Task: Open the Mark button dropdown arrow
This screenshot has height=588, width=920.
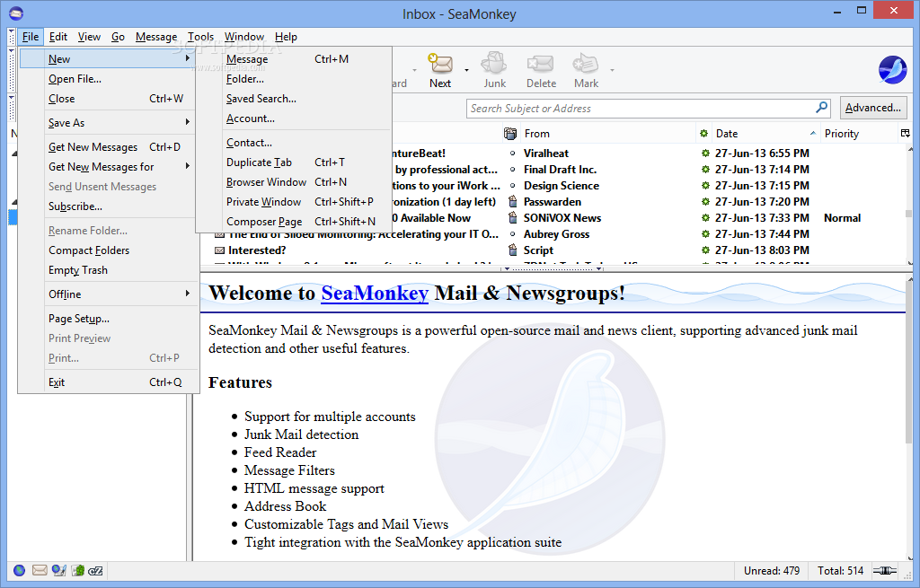Action: (x=612, y=70)
